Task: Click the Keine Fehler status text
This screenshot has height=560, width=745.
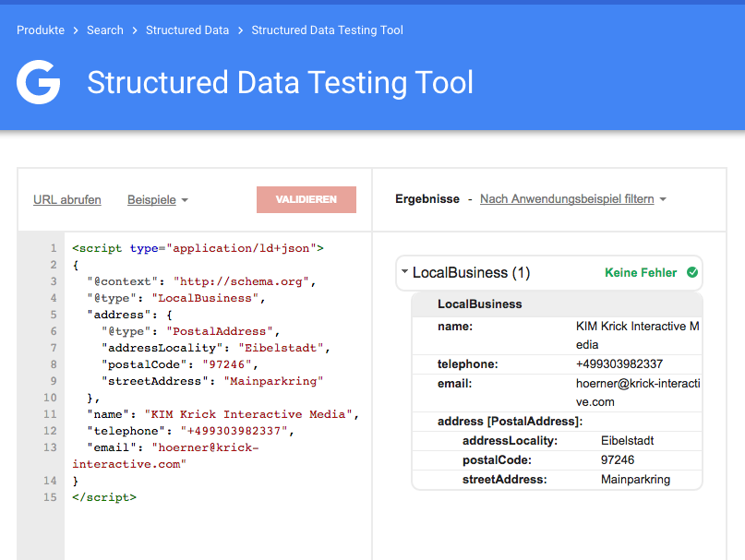Action: click(x=641, y=273)
